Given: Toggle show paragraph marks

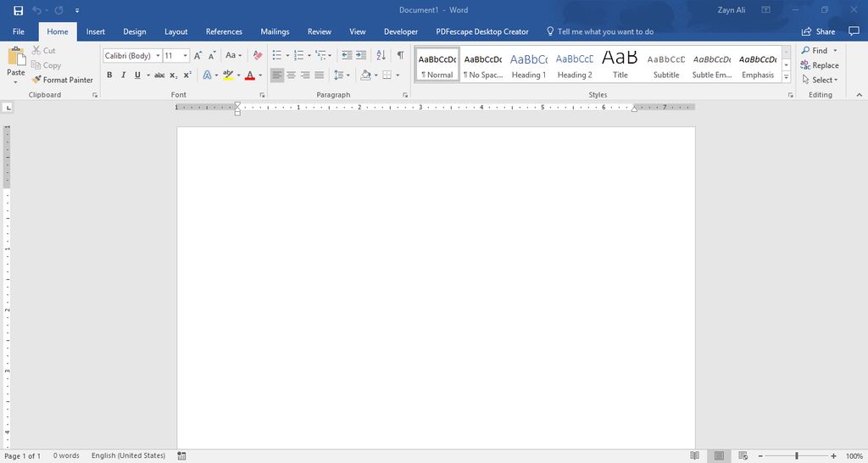Looking at the screenshot, I should pyautogui.click(x=400, y=55).
